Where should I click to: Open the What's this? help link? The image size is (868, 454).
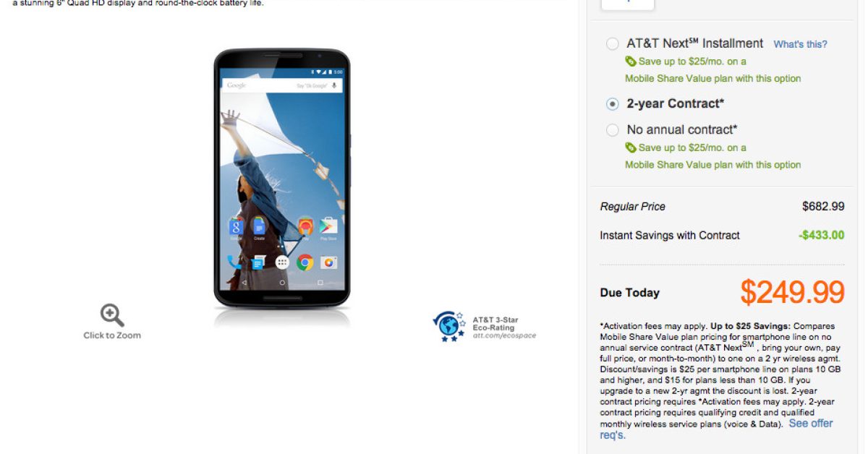[801, 44]
